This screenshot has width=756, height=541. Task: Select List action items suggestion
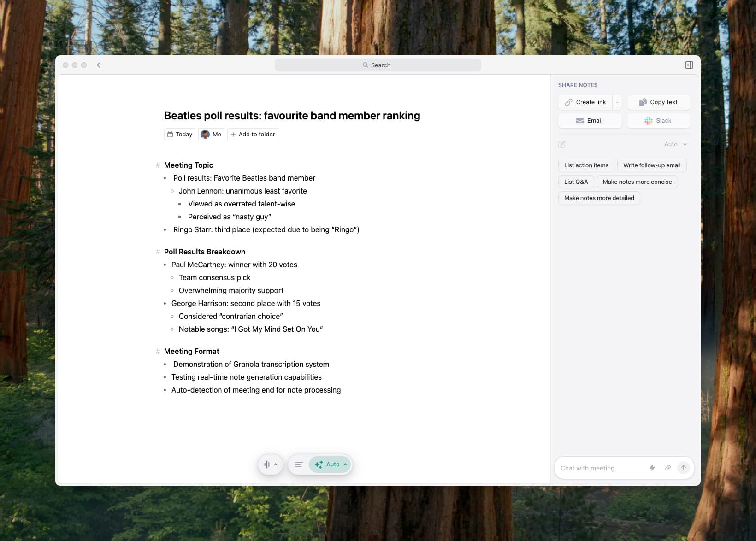pos(586,165)
